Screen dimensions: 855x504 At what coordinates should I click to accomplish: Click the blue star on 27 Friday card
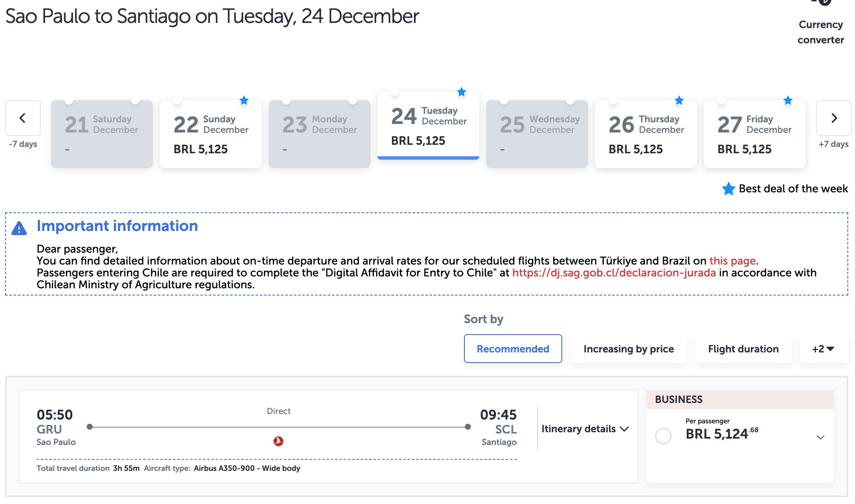788,101
